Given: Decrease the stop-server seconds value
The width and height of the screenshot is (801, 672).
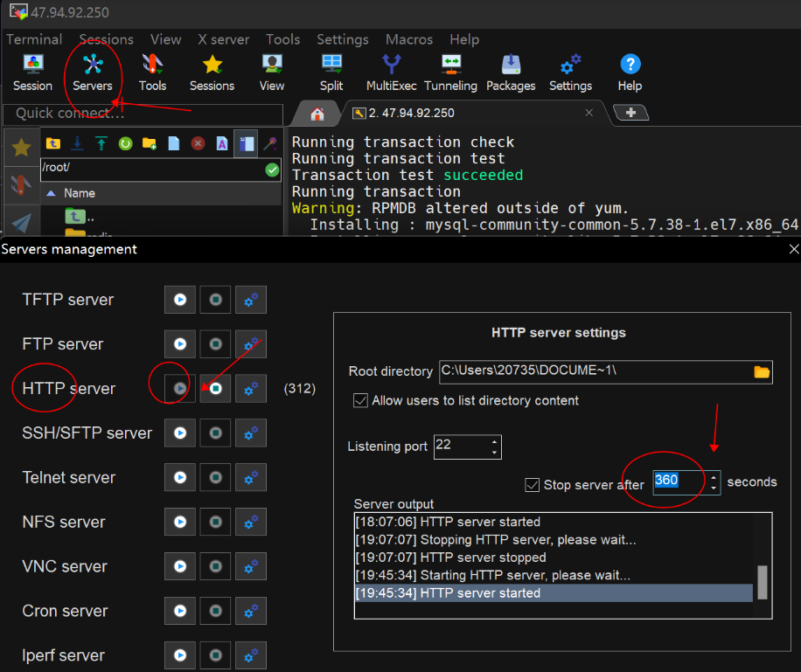Looking at the screenshot, I should (714, 488).
